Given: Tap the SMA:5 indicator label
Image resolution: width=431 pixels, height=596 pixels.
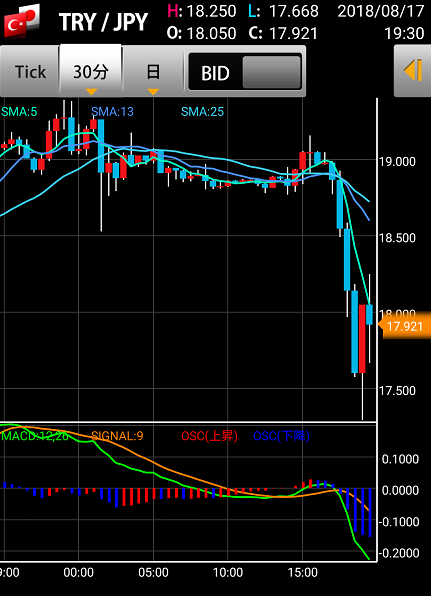Looking at the screenshot, I should [x=19, y=112].
